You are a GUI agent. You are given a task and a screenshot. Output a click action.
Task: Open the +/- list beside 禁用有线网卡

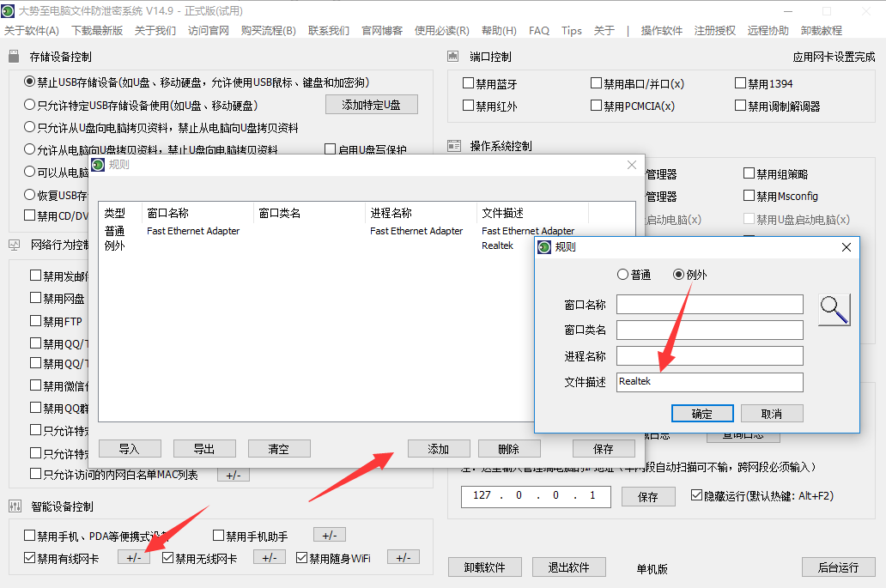tap(134, 558)
